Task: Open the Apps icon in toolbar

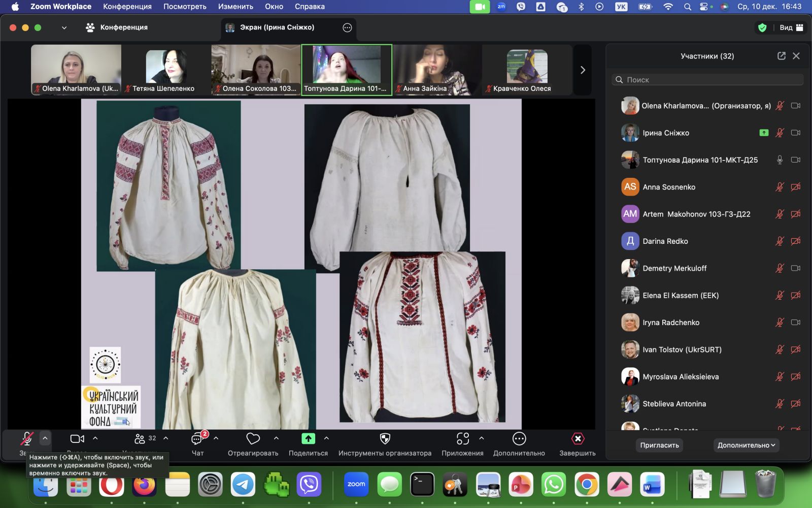Action: 462,439
